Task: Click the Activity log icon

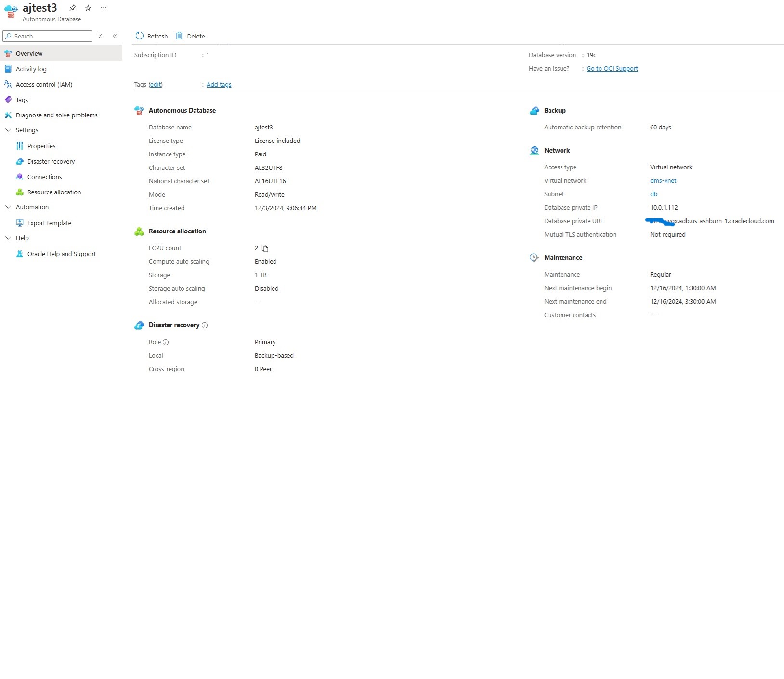Action: (x=8, y=69)
